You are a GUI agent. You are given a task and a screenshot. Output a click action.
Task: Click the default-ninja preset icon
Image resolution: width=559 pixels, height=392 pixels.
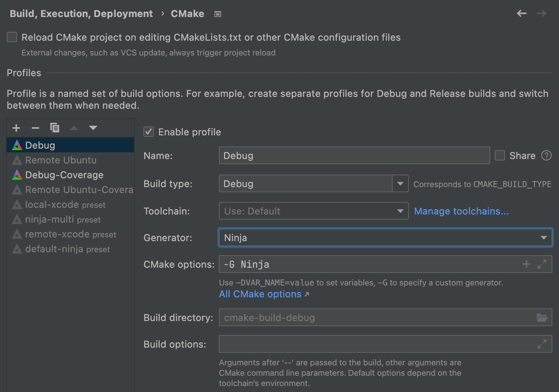17,249
